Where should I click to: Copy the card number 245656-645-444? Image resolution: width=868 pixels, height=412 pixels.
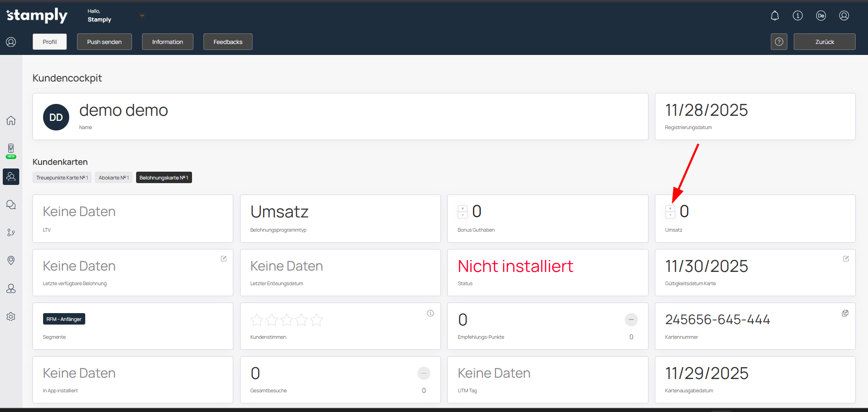tap(845, 313)
